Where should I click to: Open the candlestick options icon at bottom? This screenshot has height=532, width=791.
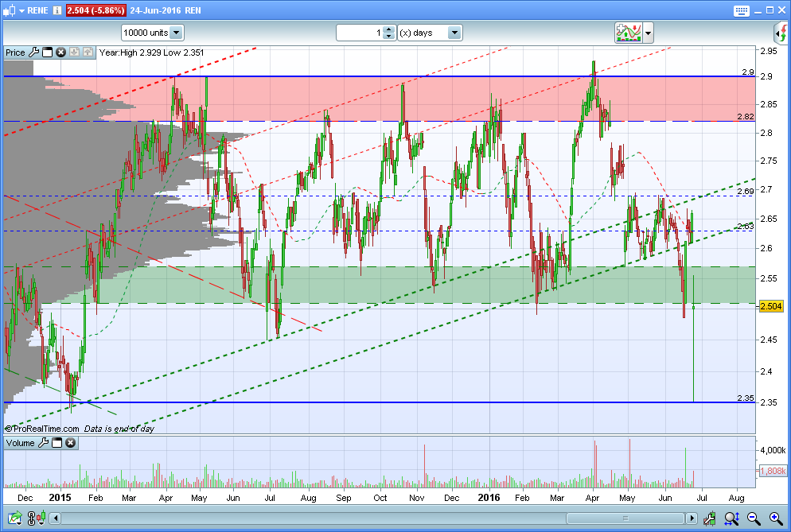click(41, 517)
